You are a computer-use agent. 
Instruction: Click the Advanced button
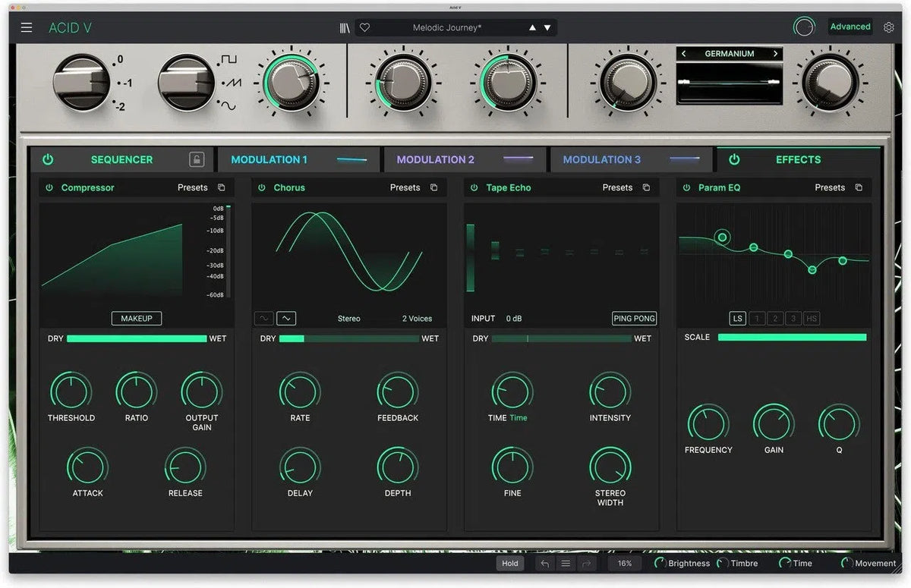(x=850, y=26)
